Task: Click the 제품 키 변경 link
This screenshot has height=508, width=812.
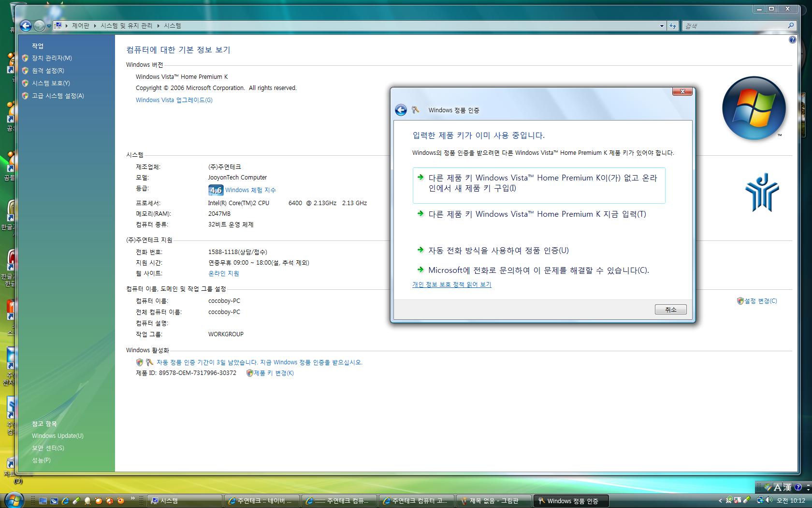Action: point(274,373)
